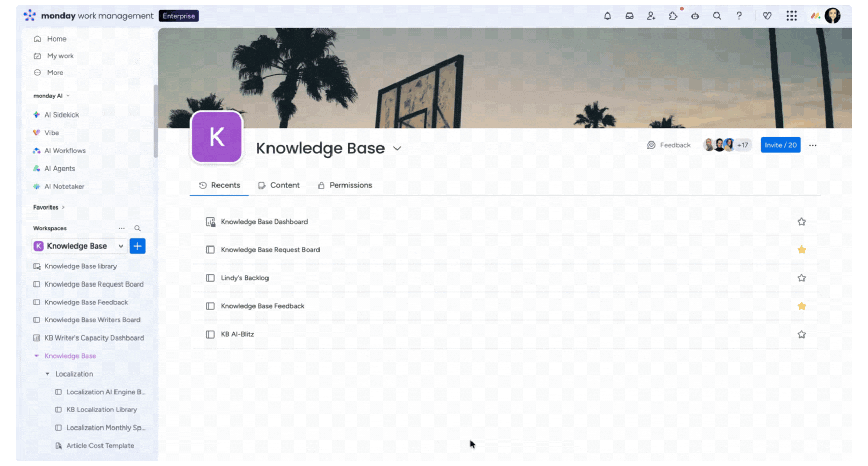Expand the Knowledge Base title dropdown chevron
The height and width of the screenshot is (466, 868).
coord(397,148)
